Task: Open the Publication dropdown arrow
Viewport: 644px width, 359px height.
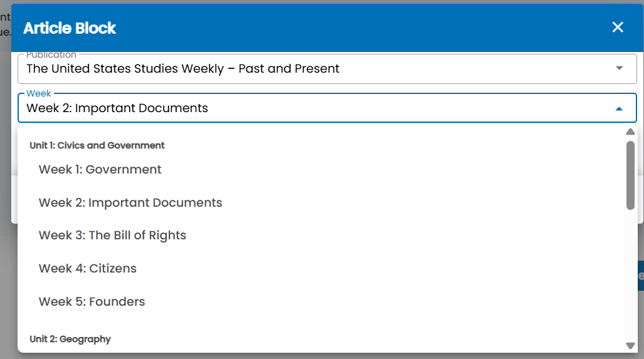Action: coord(620,68)
